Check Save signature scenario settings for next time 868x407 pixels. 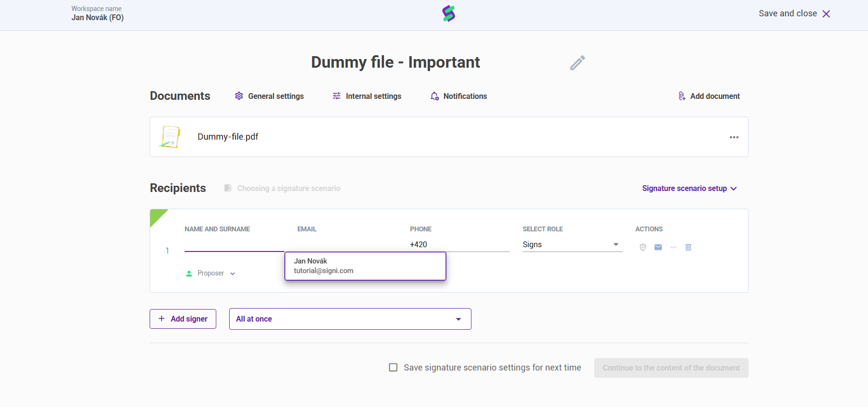(x=393, y=368)
